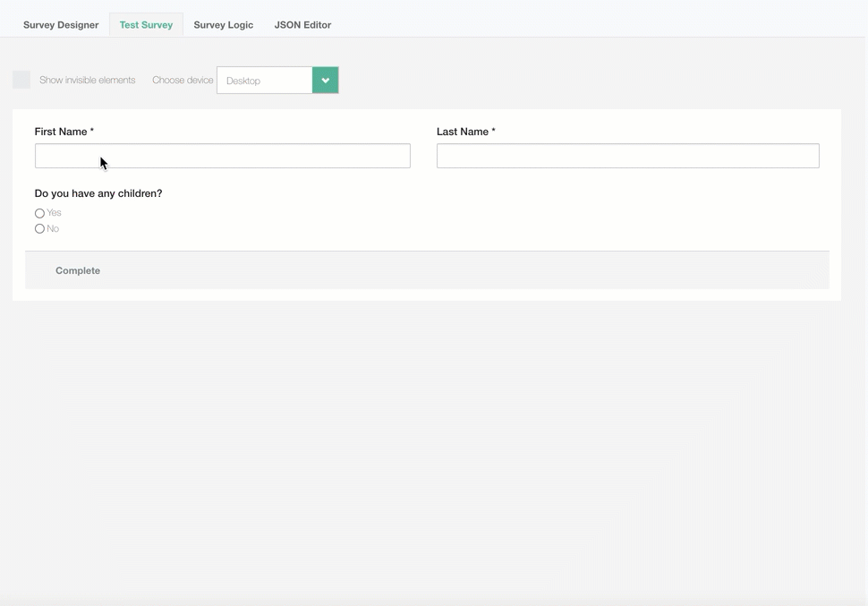Select the Yes radio button circle

(39, 213)
